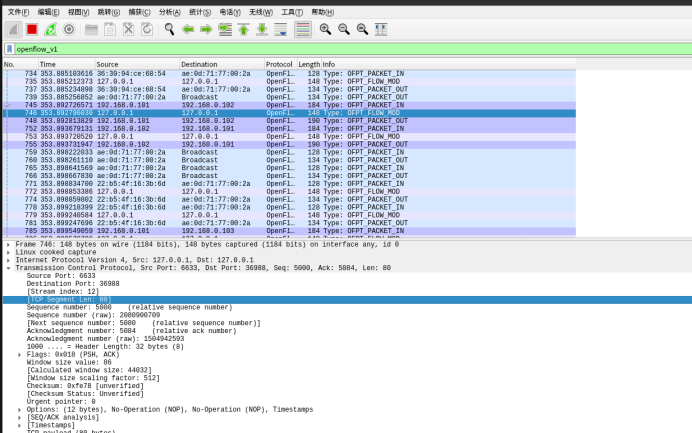Expand Linux cooked capture section

pos(8,252)
